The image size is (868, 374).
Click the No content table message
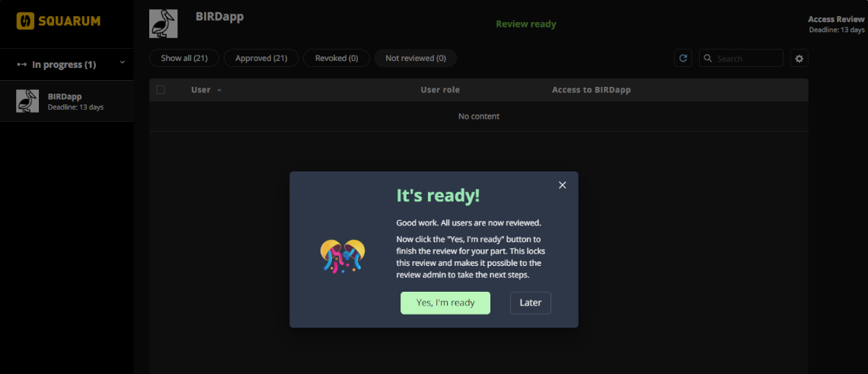point(479,117)
